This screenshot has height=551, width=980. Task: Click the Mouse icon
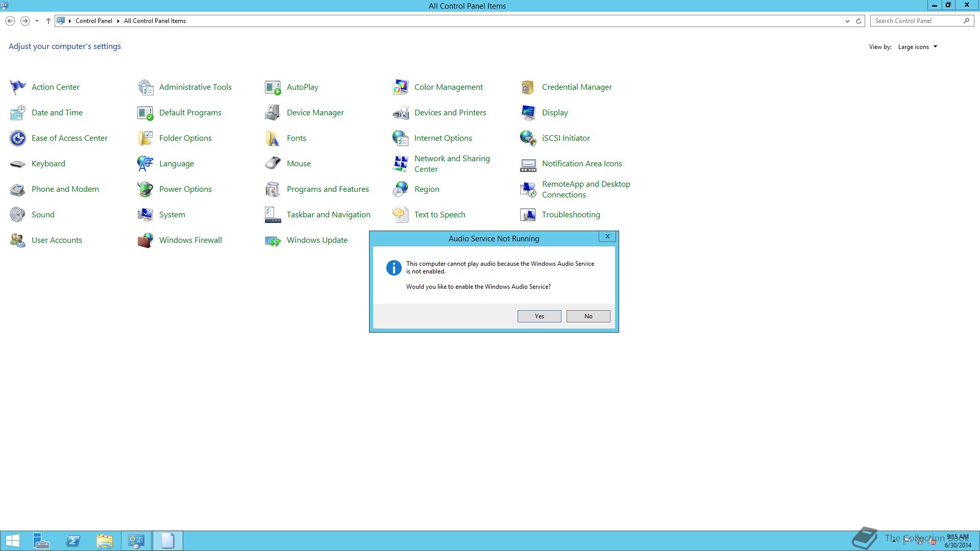pos(273,164)
